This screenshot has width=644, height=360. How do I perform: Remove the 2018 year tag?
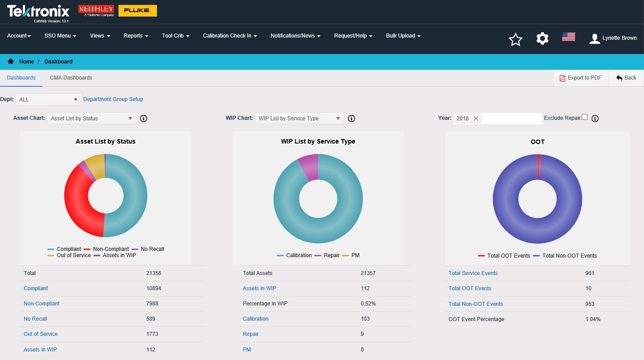coord(476,119)
